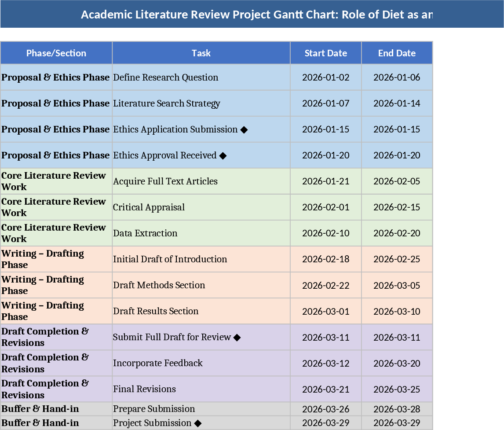This screenshot has width=504, height=430.
Task: Click the chart title banner
Action: click(252, 14)
